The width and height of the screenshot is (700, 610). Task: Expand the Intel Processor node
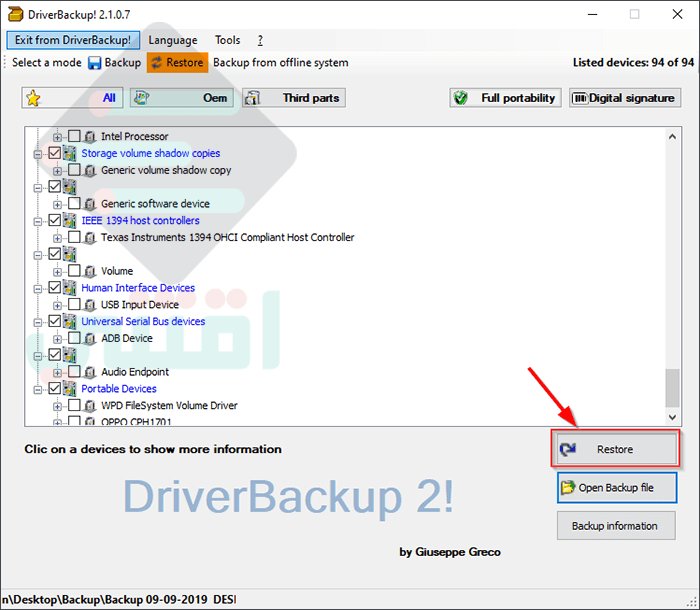point(57,138)
